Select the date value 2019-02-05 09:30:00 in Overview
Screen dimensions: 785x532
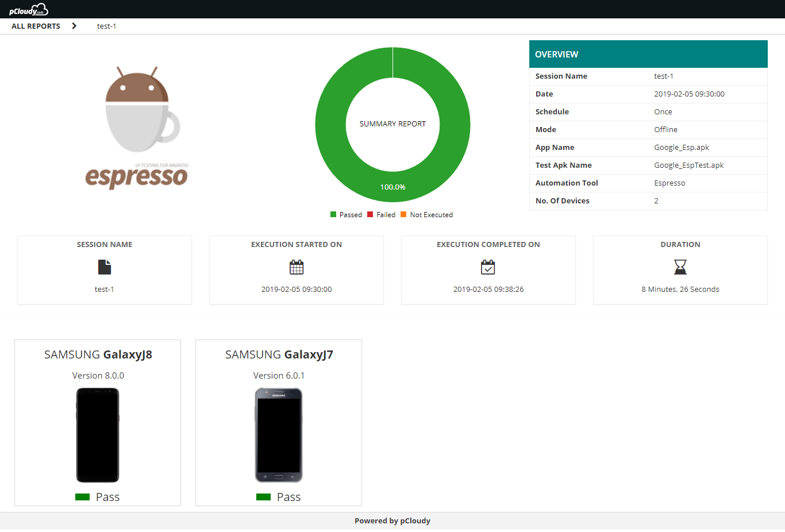(x=689, y=94)
